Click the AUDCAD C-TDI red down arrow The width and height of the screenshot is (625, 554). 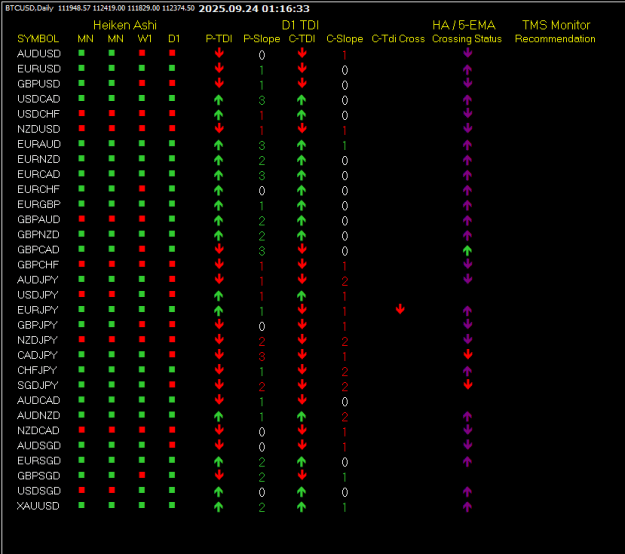pyautogui.click(x=302, y=399)
